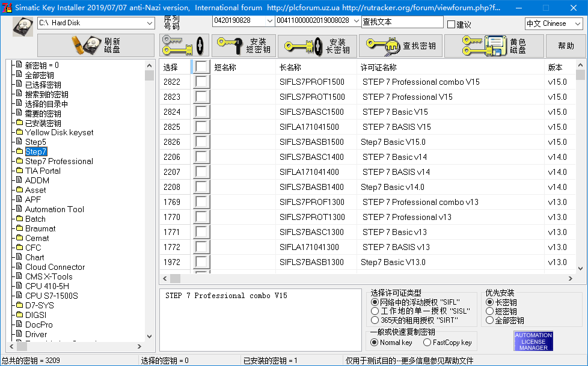588x366 pixels.
Task: Click the tree horizontal scrollbar right arrow
Action: point(139,347)
